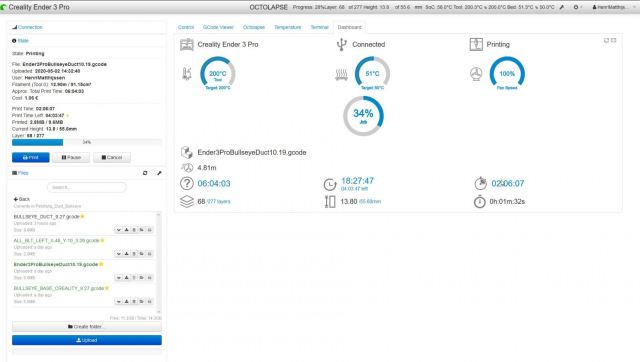Image resolution: width=640 pixels, height=362 pixels.
Task: Delete ALL_BLT_LEFT gcode file
Action: click(x=134, y=254)
